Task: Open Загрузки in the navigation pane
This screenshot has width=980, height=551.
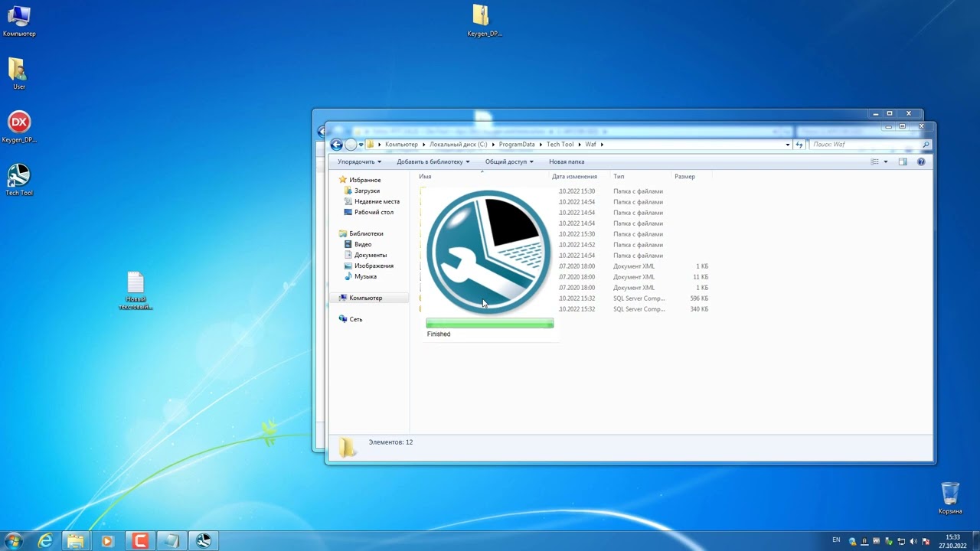Action: click(x=362, y=191)
